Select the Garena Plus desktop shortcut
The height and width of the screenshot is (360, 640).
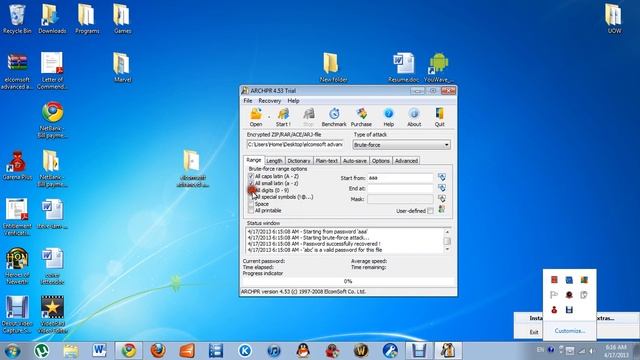(x=17, y=166)
